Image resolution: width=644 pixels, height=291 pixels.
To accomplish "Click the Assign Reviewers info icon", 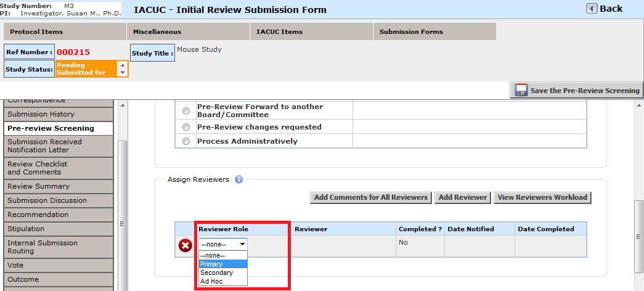I will pos(239,179).
